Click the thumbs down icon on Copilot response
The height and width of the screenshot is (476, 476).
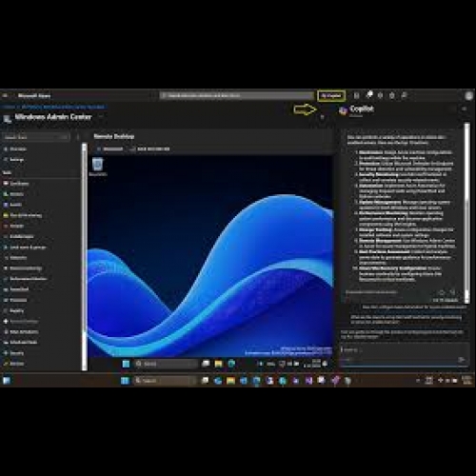coord(453,292)
